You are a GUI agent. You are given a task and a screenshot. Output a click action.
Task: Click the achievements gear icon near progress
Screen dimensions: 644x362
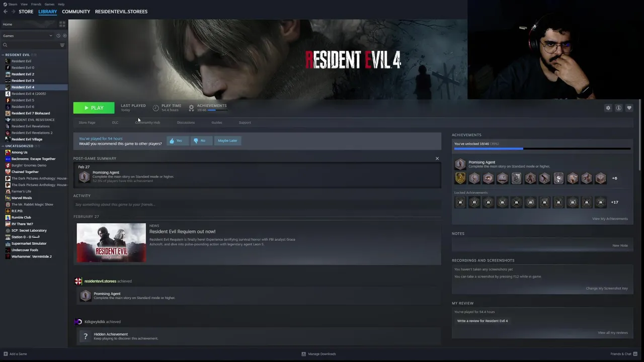tap(191, 108)
